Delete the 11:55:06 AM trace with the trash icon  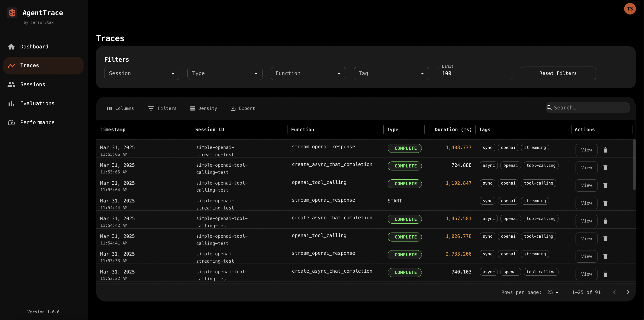pos(605,150)
